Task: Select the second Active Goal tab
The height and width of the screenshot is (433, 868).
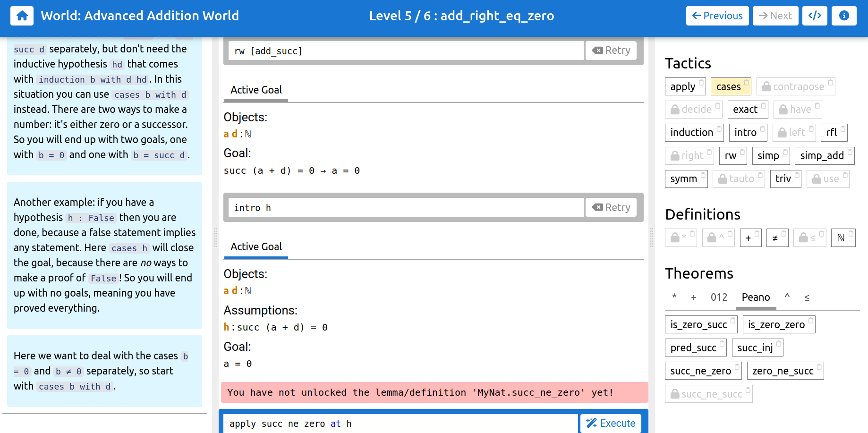Action: [256, 246]
